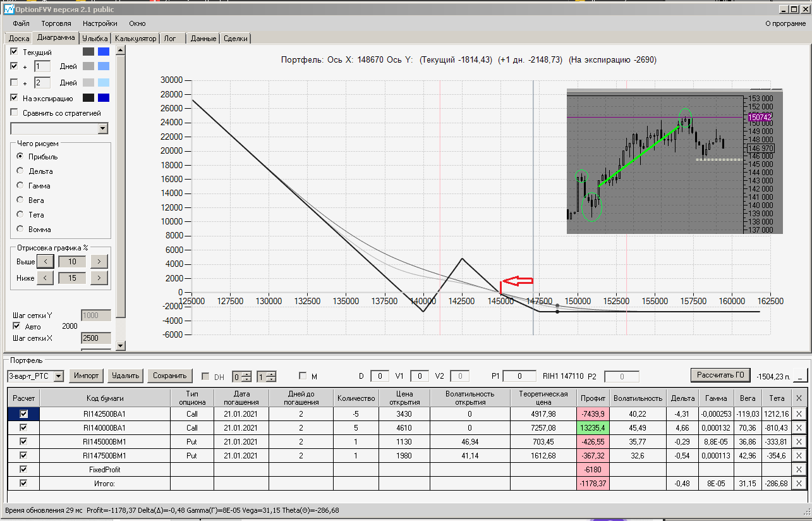The height and width of the screenshot is (521, 812).
Task: Switch to the Доска tab
Action: [19, 38]
